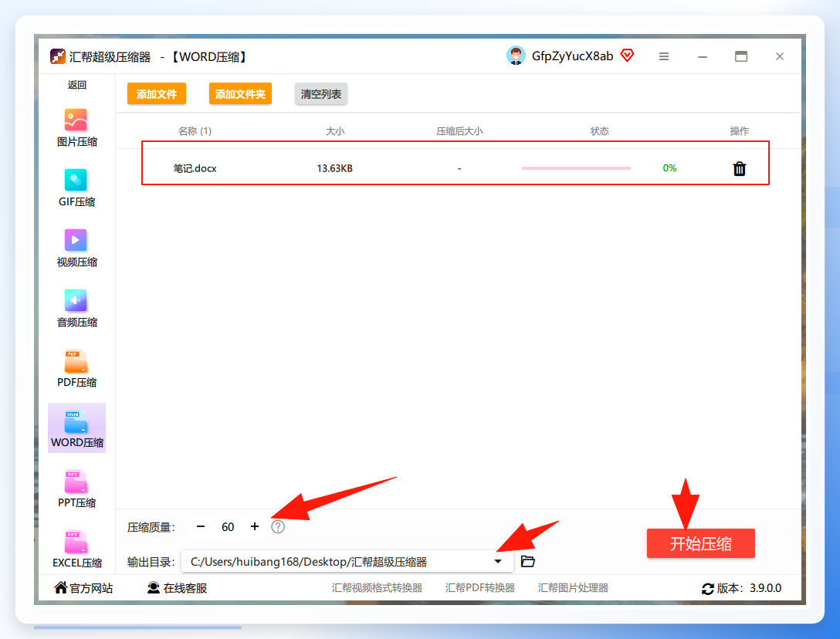This screenshot has width=840, height=639.
Task: Click the username GfpZyYucX8ab
Action: pos(572,56)
